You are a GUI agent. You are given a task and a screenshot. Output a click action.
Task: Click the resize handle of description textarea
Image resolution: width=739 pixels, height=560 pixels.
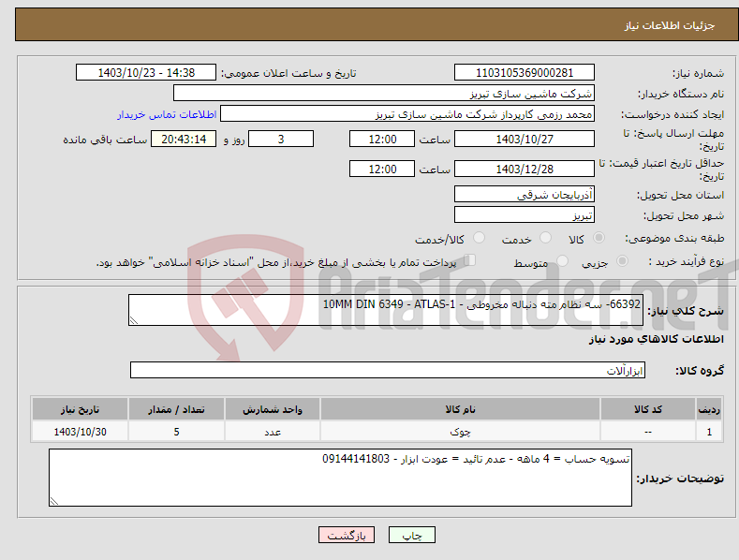click(134, 320)
